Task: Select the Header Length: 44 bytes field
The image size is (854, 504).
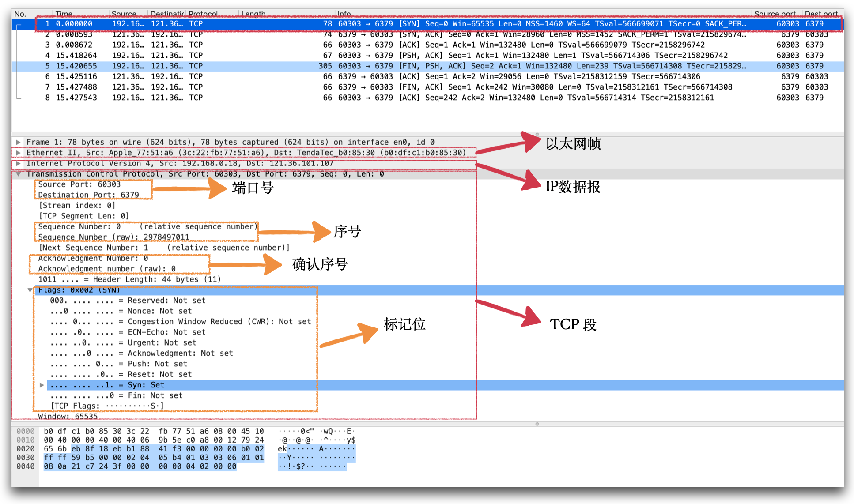Action: [129, 280]
